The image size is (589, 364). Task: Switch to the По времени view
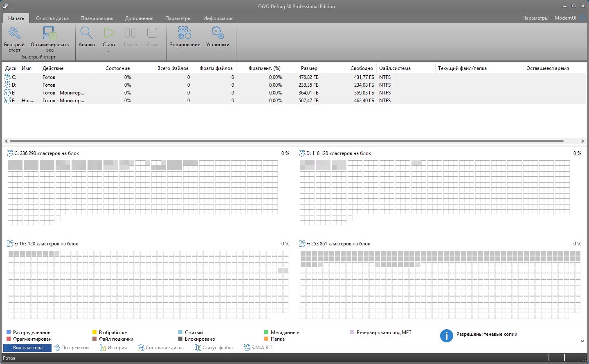point(72,348)
